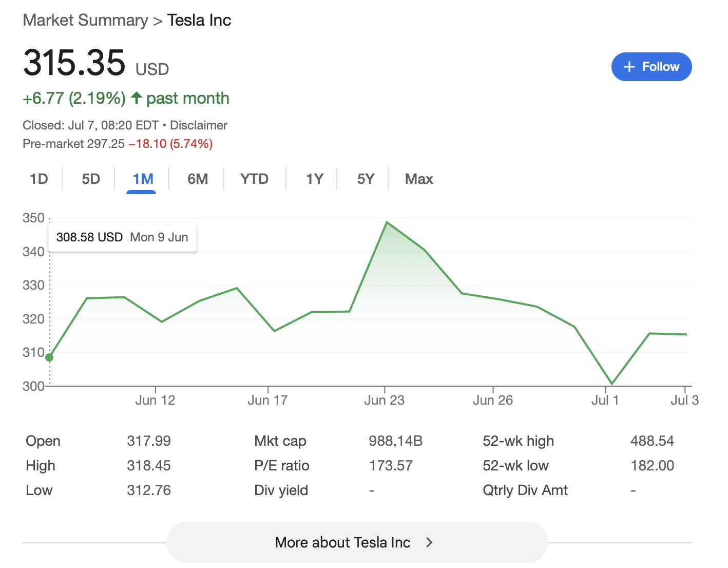Show the 1Y chart range
Screen dimensions: 728x568
314,179
